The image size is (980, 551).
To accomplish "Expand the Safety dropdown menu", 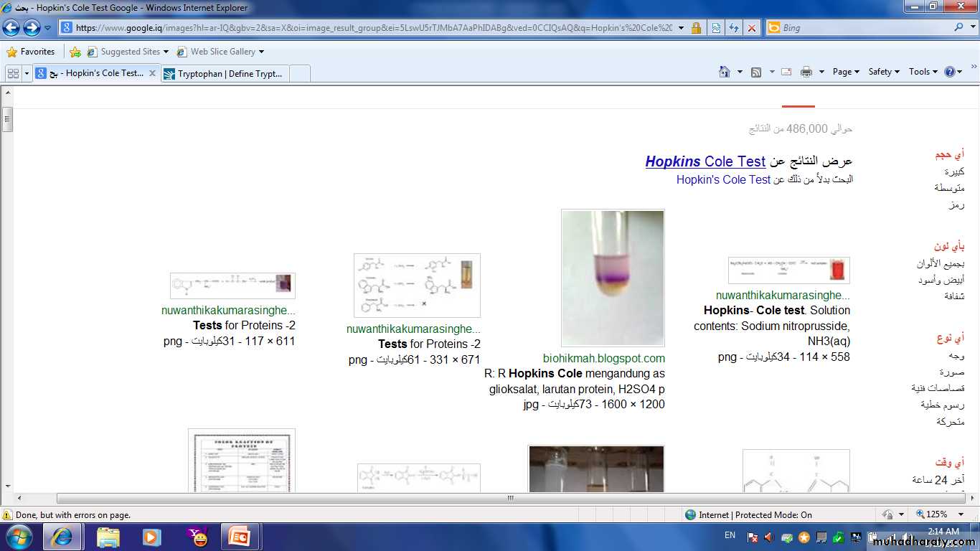I will point(883,72).
